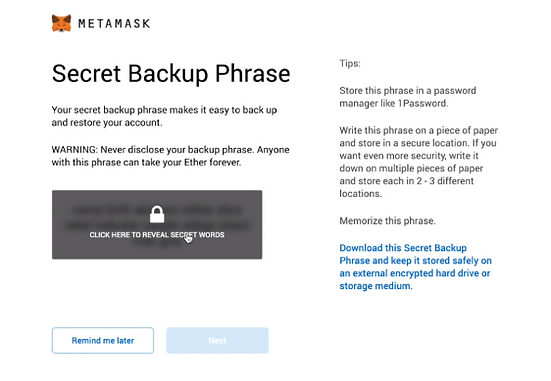The height and width of the screenshot is (381, 551).
Task: Click the 'makes it easy to back up' sentence
Action: pos(164,116)
